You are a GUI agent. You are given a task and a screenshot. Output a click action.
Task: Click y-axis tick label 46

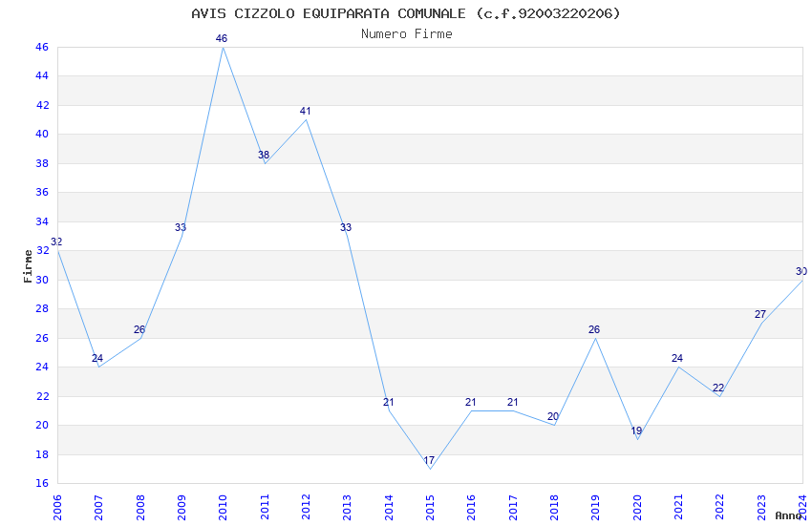[42, 47]
